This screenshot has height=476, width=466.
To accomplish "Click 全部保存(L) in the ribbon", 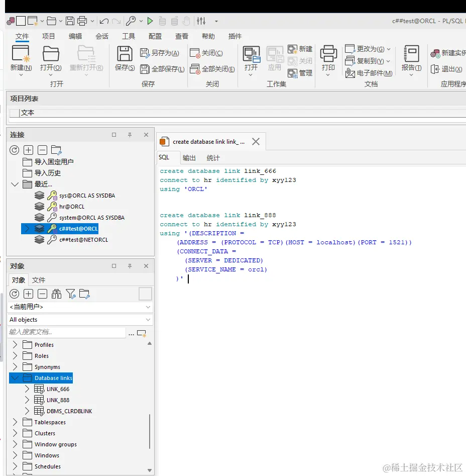I will pyautogui.click(x=163, y=69).
